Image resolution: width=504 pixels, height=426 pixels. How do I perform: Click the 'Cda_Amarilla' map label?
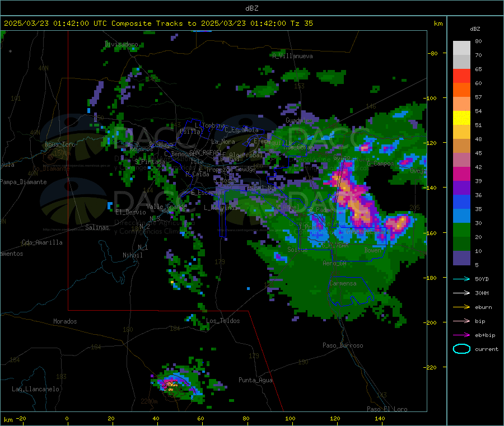pyautogui.click(x=42, y=242)
